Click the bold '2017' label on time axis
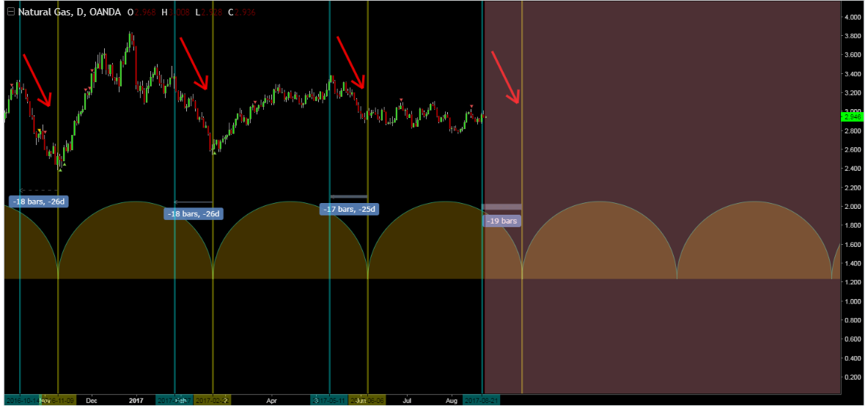 [136, 401]
